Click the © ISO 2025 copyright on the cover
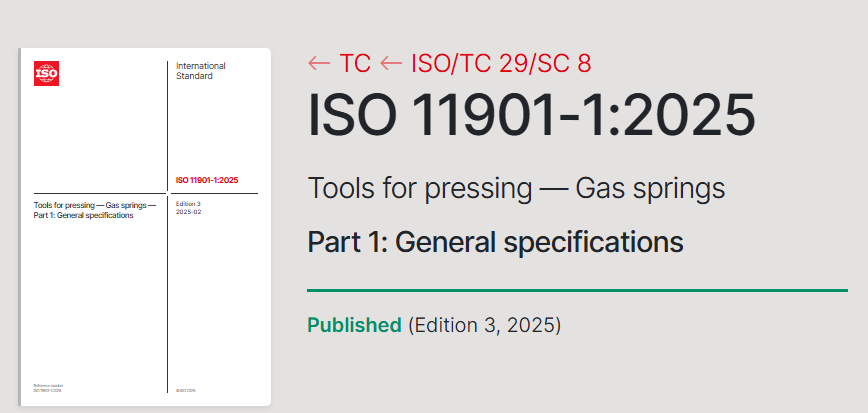The width and height of the screenshot is (868, 413). tap(185, 390)
